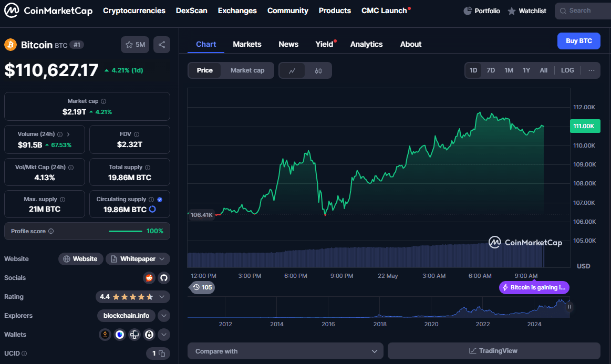
Task: Set chart range to 1D
Action: tap(473, 70)
